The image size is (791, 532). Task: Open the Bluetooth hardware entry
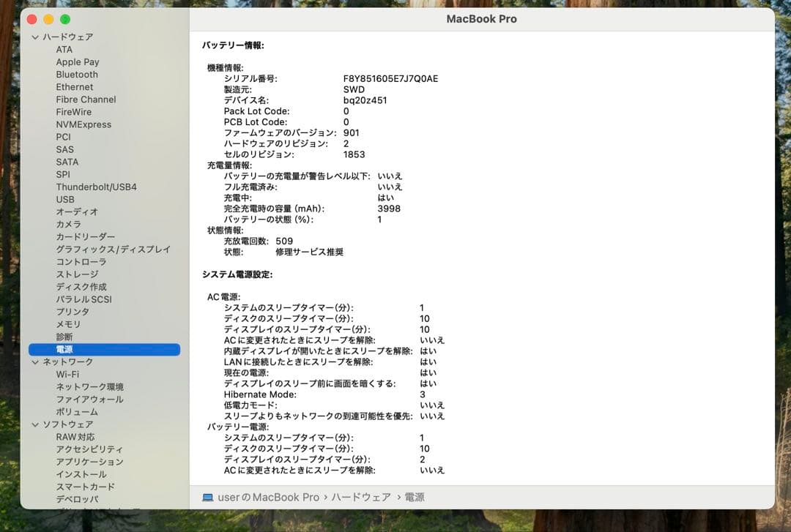(x=77, y=75)
